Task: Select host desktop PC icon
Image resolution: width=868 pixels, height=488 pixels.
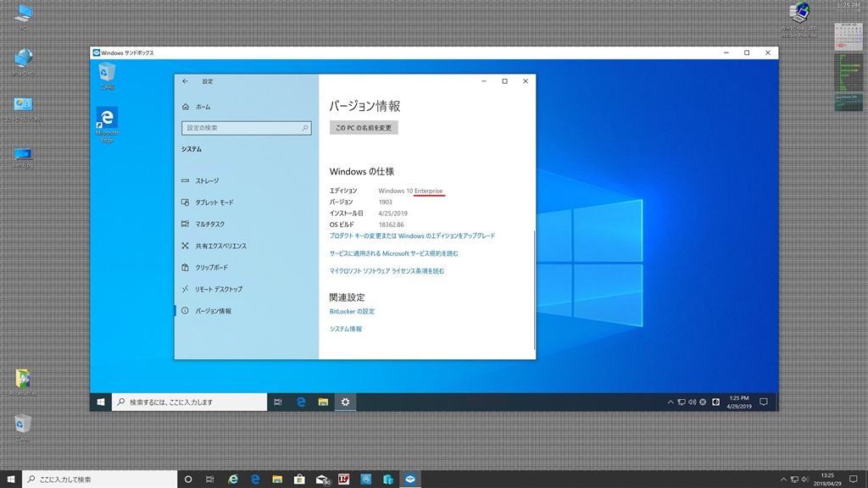Action: click(23, 17)
